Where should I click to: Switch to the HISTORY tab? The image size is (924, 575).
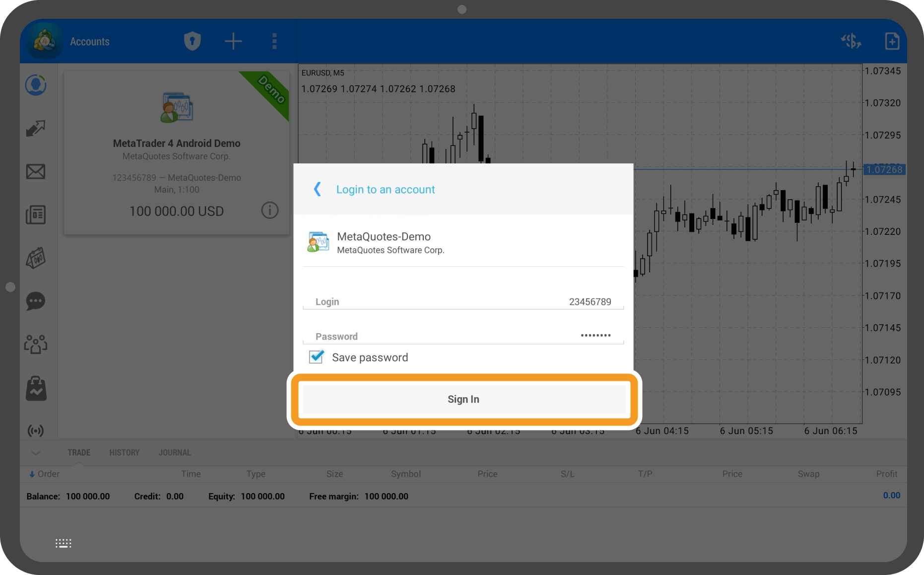(125, 452)
